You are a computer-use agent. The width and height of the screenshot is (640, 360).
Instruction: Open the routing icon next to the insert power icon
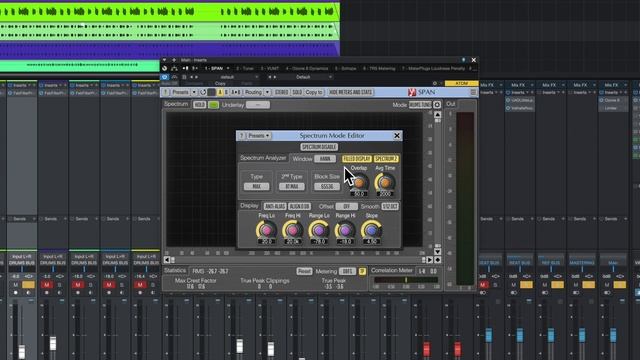pos(174,68)
